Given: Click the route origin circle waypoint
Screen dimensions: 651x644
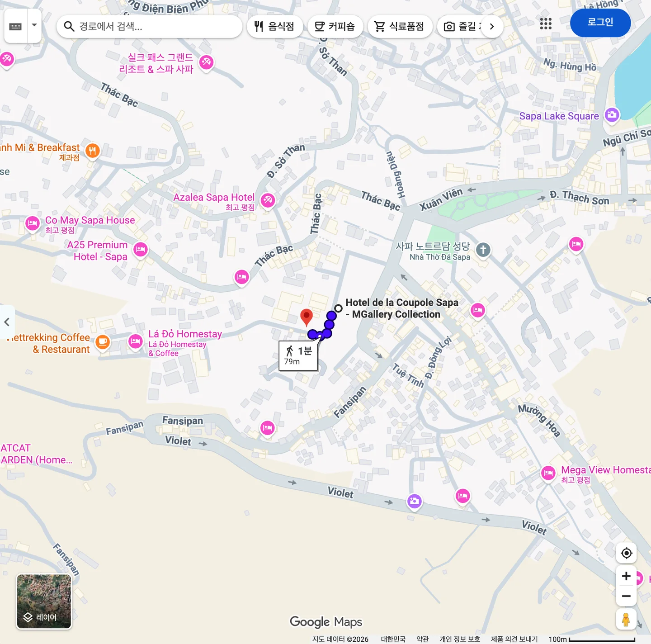Looking at the screenshot, I should tap(338, 308).
